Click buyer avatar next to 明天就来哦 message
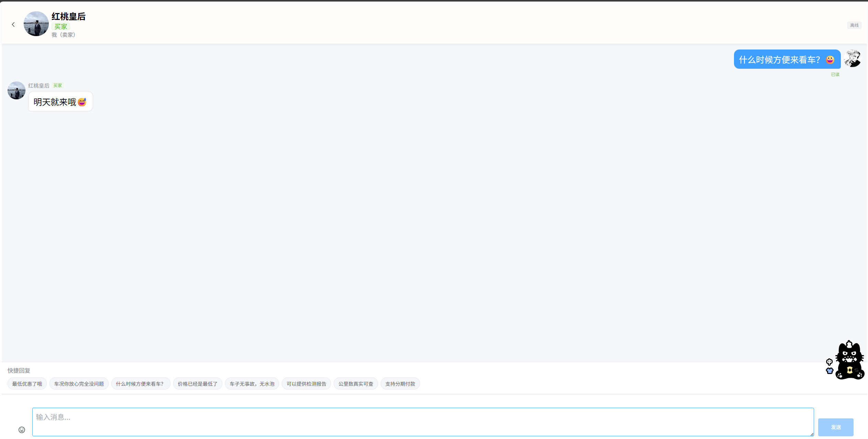Viewport: 868px width, 439px height. [16, 90]
